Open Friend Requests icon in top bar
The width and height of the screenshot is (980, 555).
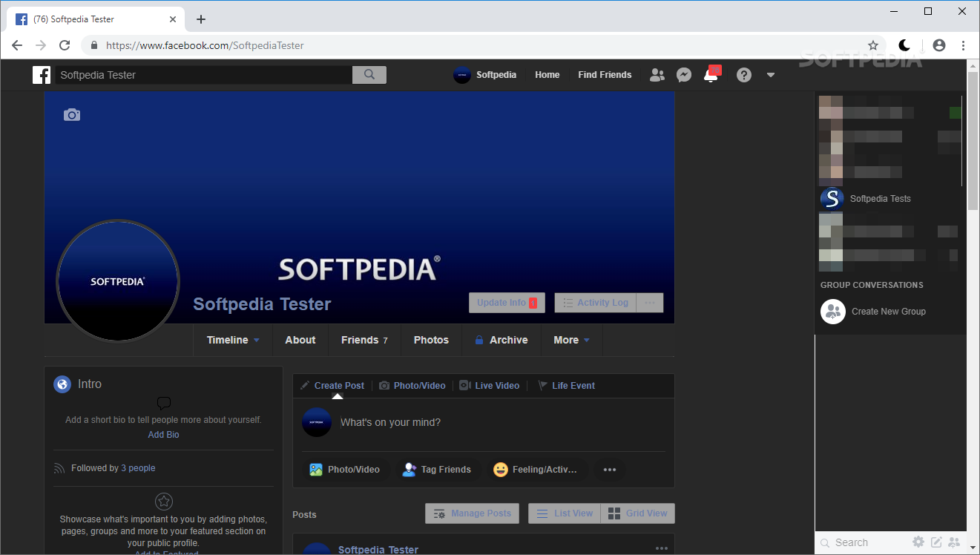coord(657,75)
